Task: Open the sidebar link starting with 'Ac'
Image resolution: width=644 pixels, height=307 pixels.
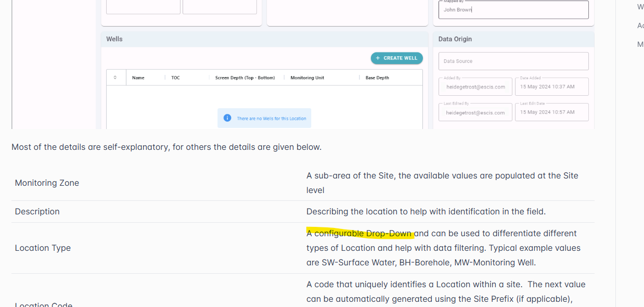Action: (640, 25)
